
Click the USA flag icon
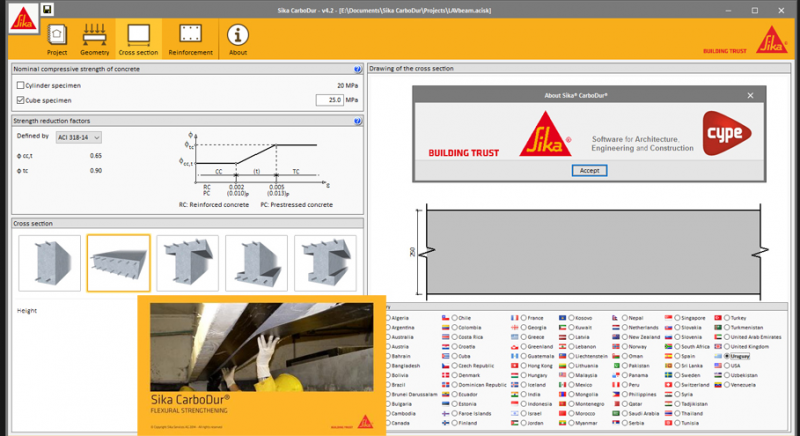click(x=718, y=366)
